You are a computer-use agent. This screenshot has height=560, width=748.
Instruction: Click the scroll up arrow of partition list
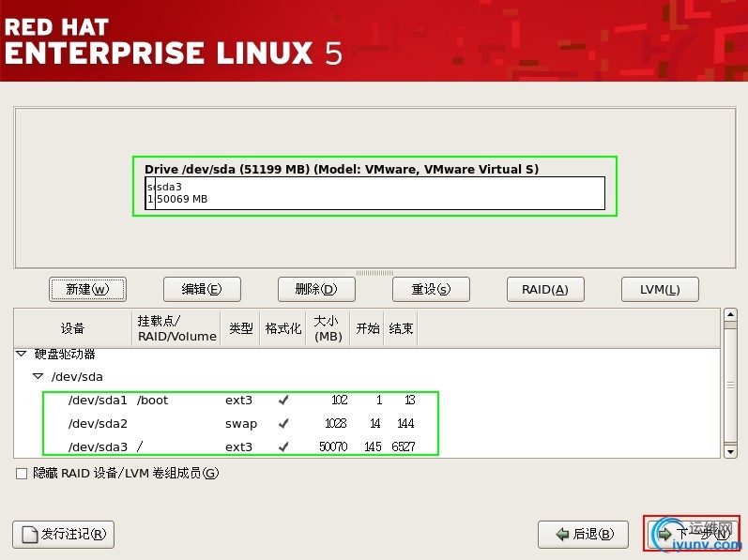[730, 314]
